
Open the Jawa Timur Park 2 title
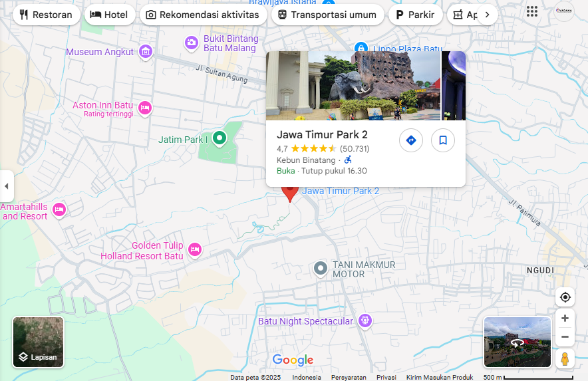click(x=322, y=134)
